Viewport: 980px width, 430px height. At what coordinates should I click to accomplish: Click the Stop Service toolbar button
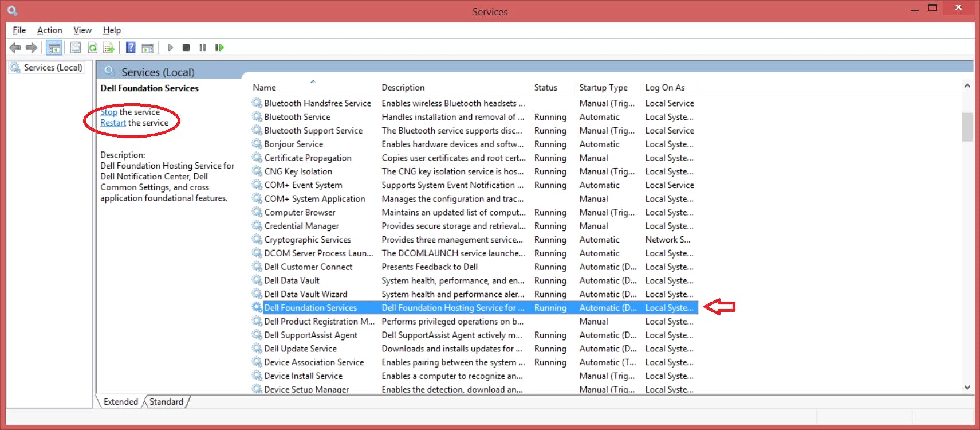(186, 48)
